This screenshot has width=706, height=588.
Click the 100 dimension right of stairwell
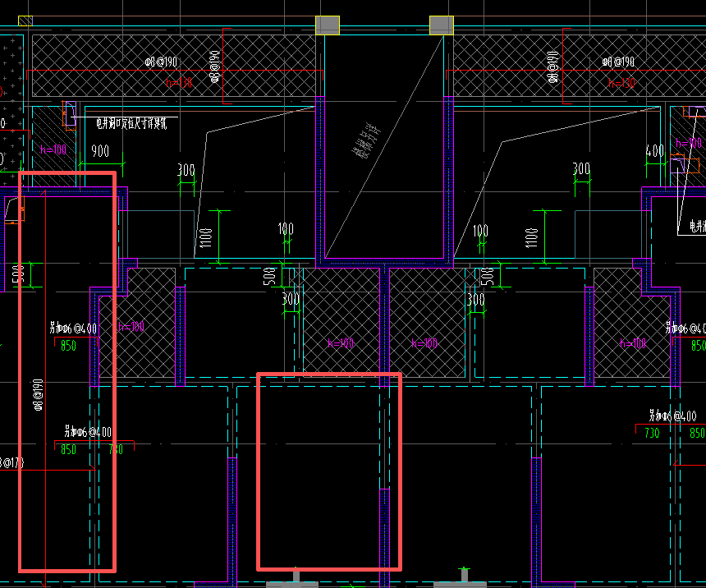[x=480, y=231]
